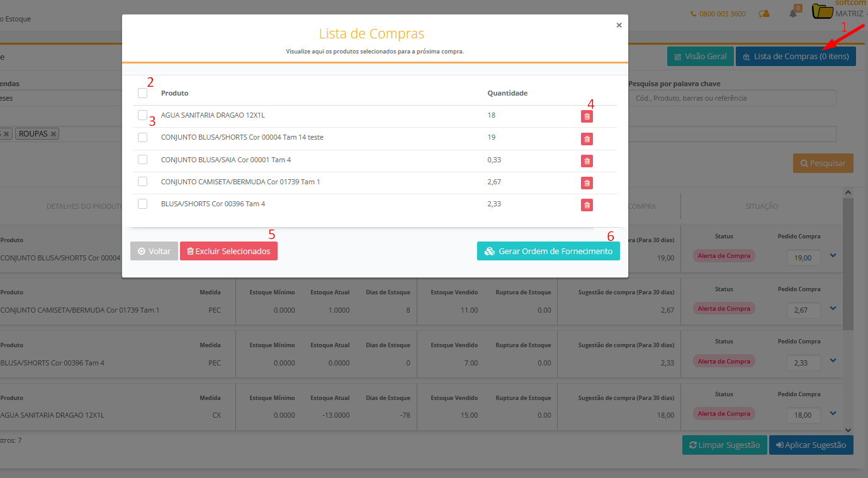This screenshot has width=868, height=478.
Task: Delete AGUA SANITARIA DRAGAO row with trash icon
Action: [x=587, y=116]
